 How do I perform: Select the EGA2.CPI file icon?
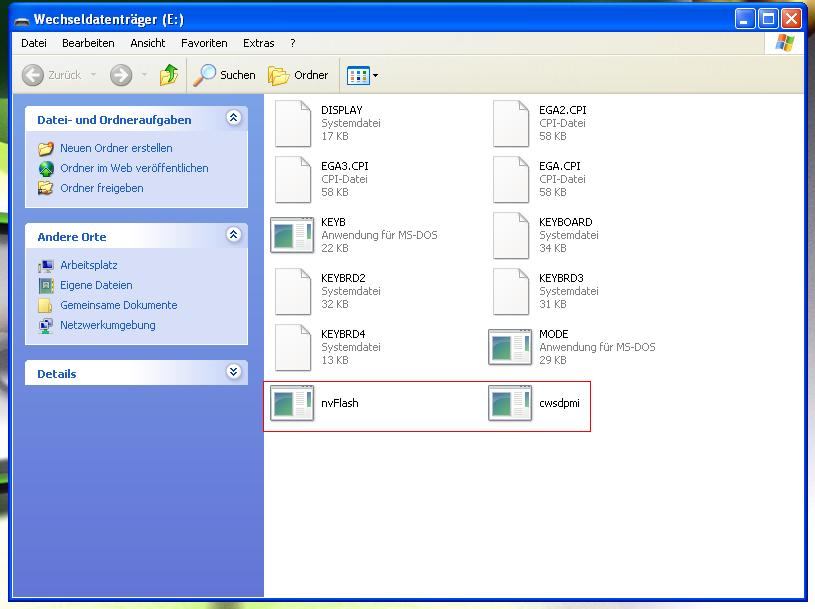[511, 124]
